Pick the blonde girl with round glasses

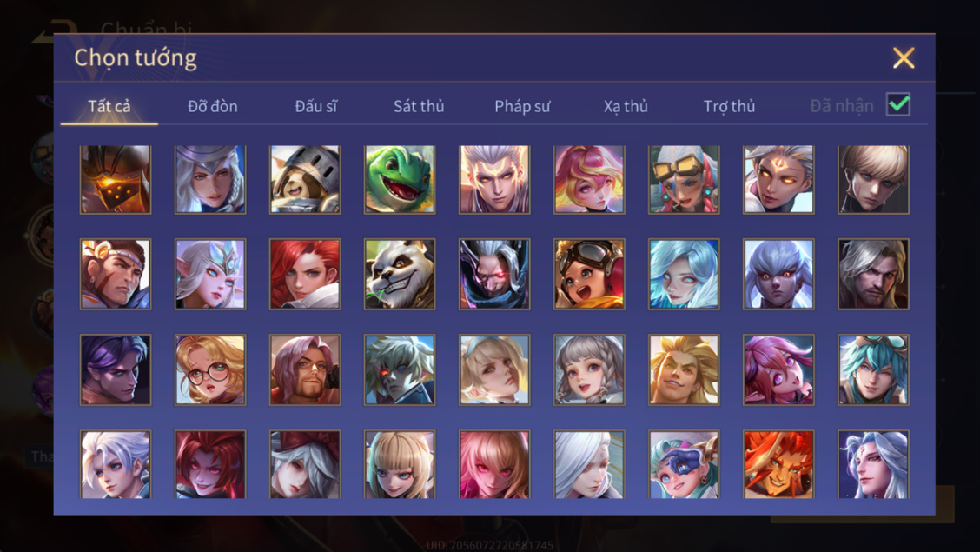(x=210, y=369)
